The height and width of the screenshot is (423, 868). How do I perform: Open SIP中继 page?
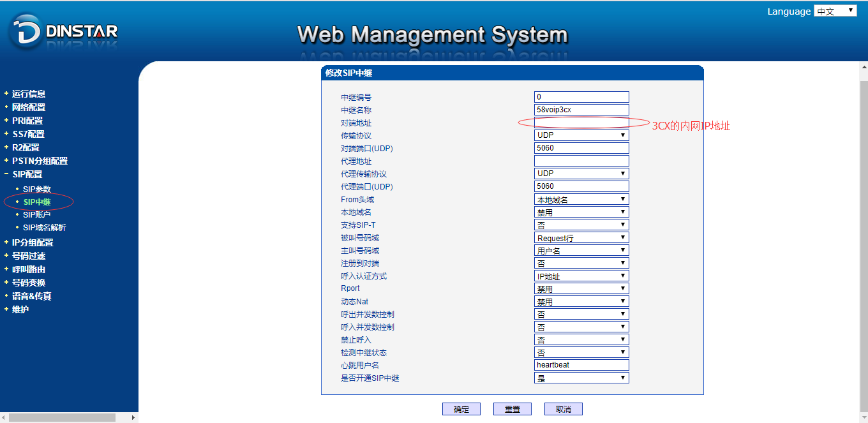click(x=36, y=202)
